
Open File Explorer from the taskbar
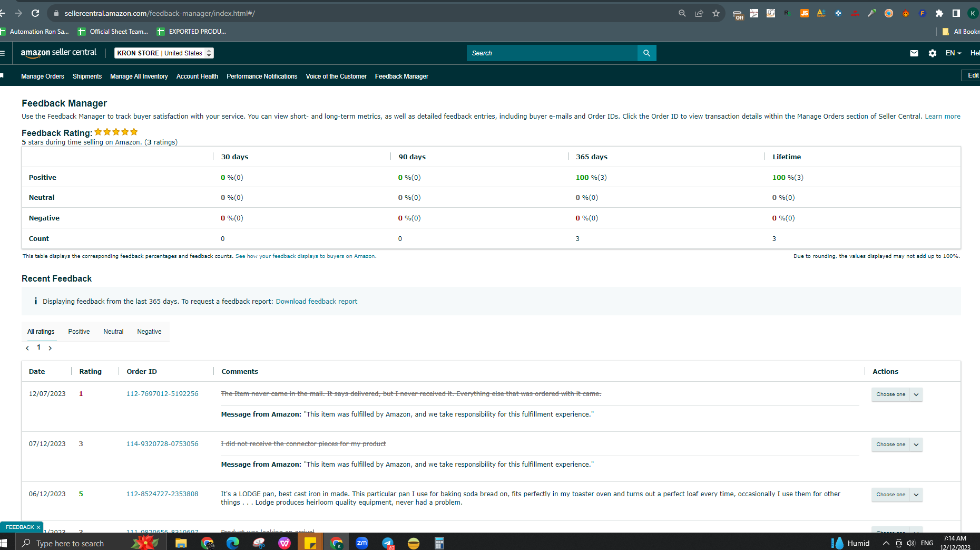181,543
